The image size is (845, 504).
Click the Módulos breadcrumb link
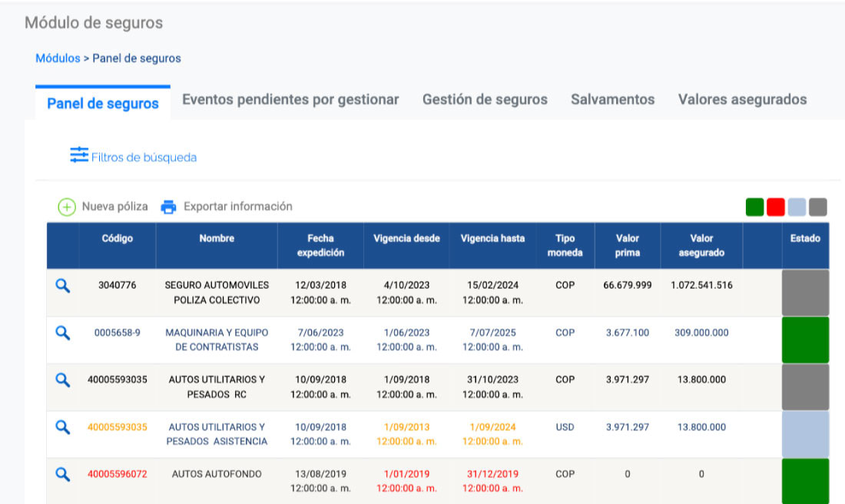click(x=58, y=58)
